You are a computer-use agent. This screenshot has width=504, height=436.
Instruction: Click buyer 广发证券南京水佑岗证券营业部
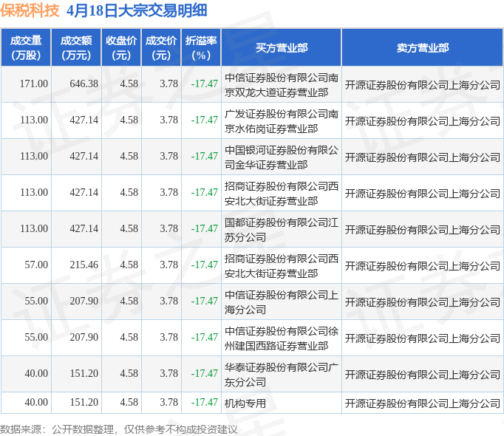pos(282,121)
